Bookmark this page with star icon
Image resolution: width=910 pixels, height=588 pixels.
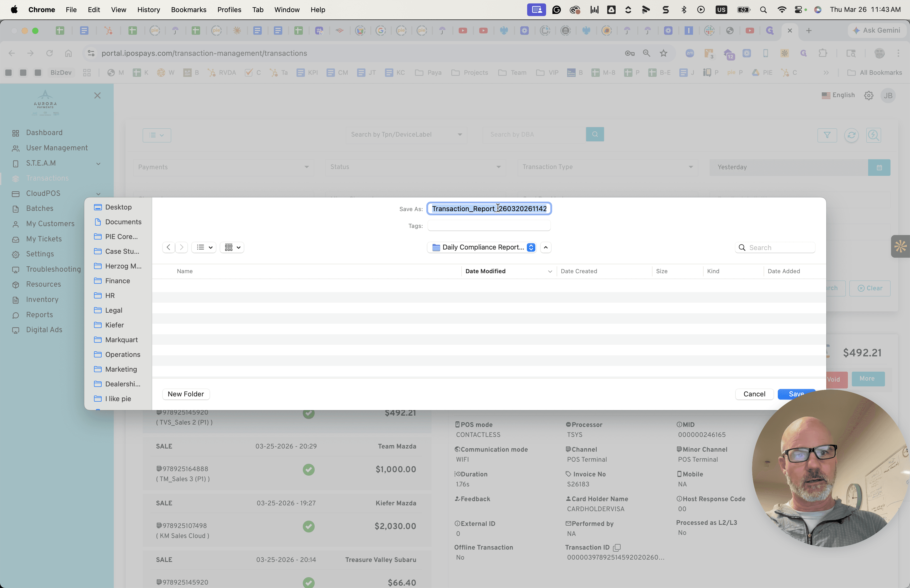(663, 53)
